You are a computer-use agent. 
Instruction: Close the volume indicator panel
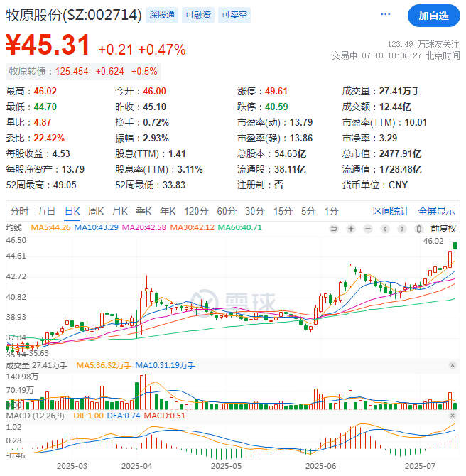pos(453,365)
